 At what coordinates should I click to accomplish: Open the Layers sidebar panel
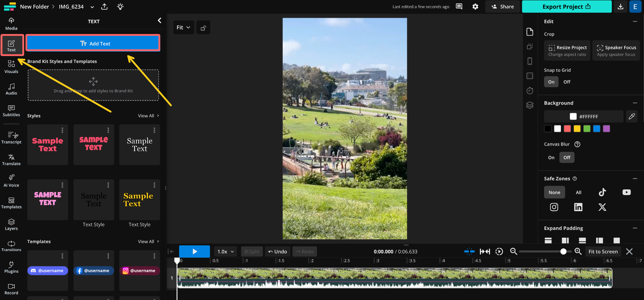[11, 225]
